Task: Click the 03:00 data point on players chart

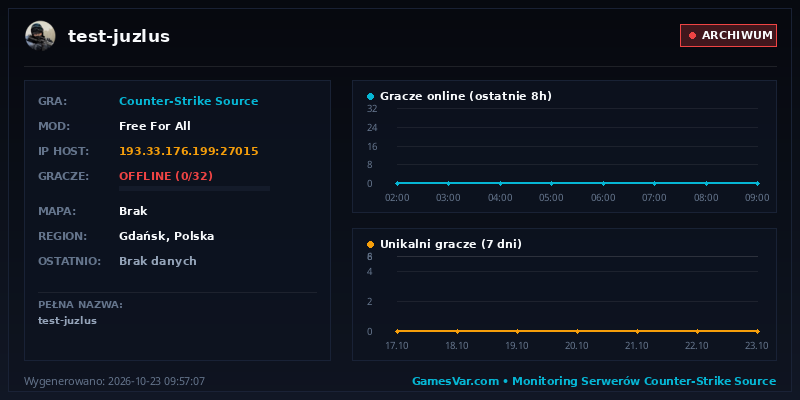Action: click(x=448, y=183)
